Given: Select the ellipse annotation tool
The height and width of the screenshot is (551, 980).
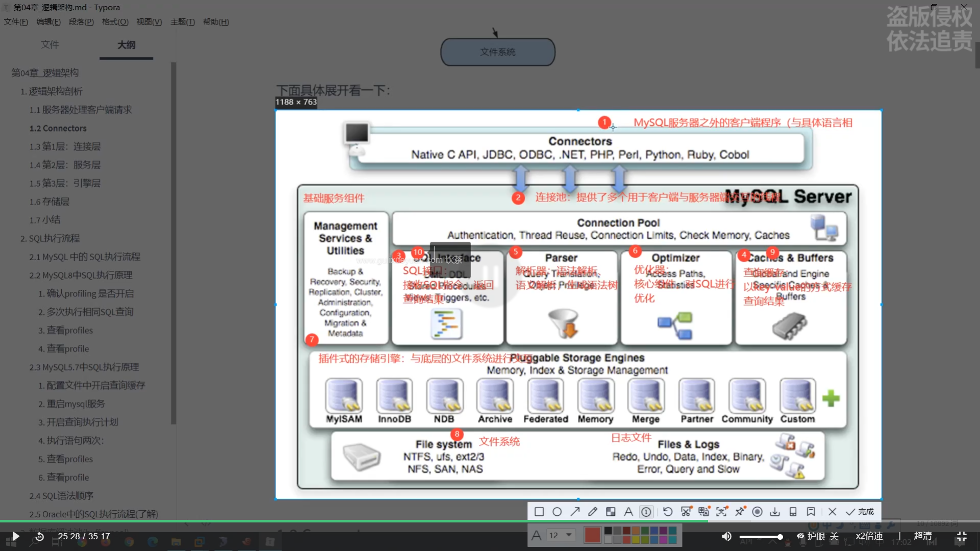Looking at the screenshot, I should point(557,512).
